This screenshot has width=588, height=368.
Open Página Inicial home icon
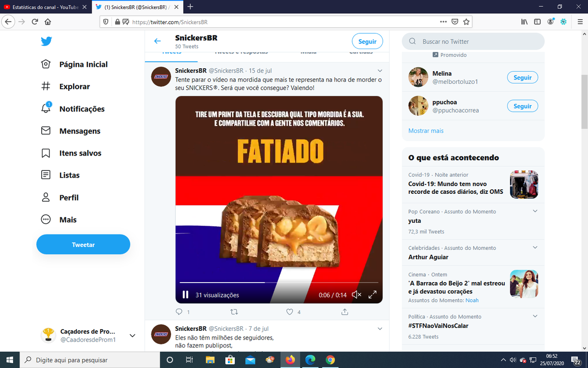click(46, 64)
